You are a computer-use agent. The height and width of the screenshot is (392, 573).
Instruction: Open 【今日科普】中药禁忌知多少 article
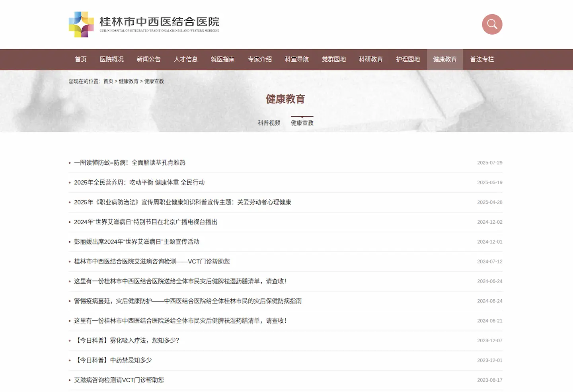pos(113,360)
